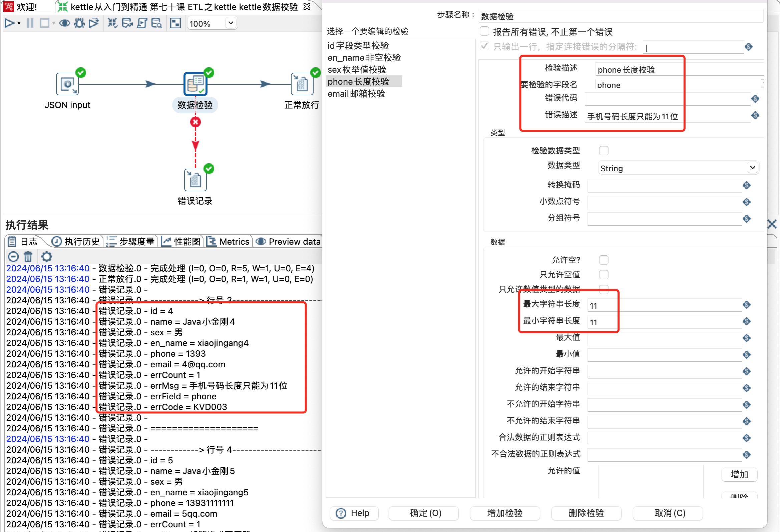Open the 100% zoom level dropdown

[x=231, y=23]
